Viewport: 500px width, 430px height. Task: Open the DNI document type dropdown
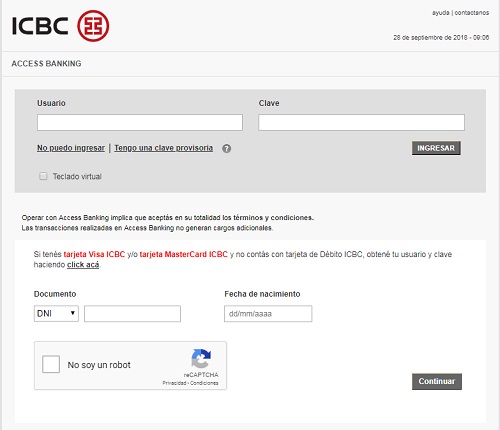click(x=56, y=314)
